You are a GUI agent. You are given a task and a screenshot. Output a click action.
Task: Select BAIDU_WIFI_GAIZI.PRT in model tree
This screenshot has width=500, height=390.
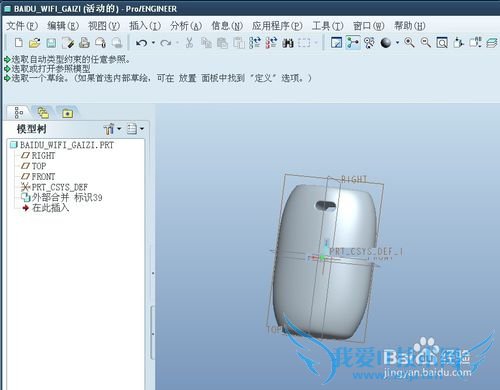[x=62, y=145]
